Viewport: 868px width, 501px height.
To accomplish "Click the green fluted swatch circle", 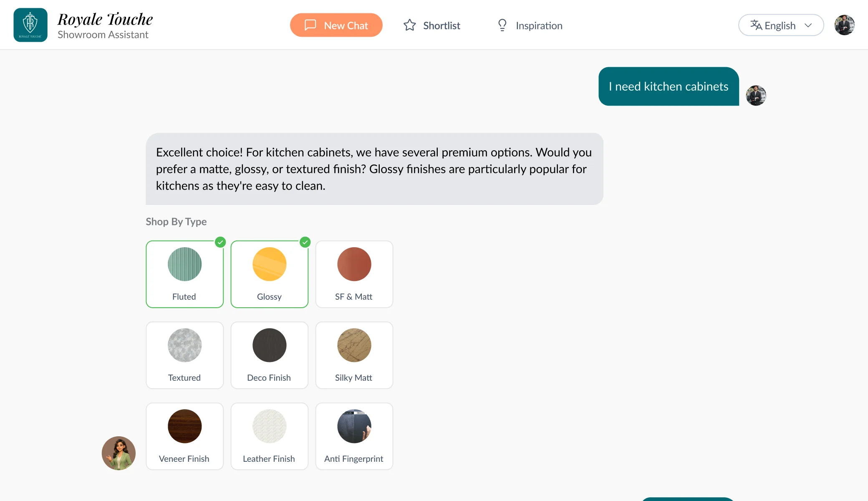I will 184,264.
